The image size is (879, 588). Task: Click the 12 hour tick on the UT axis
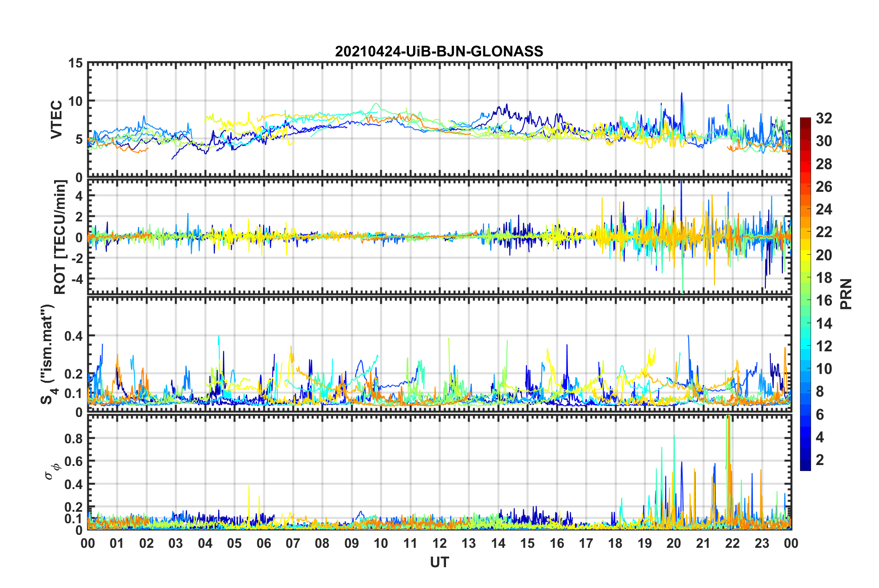439,543
